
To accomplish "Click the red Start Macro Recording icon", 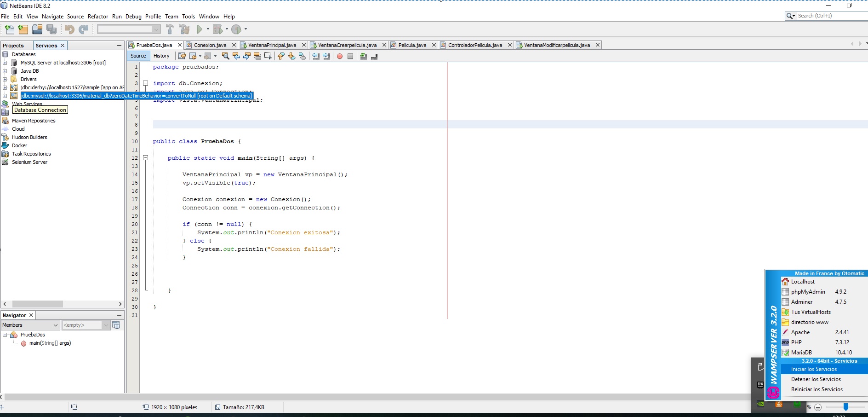I will [x=340, y=56].
